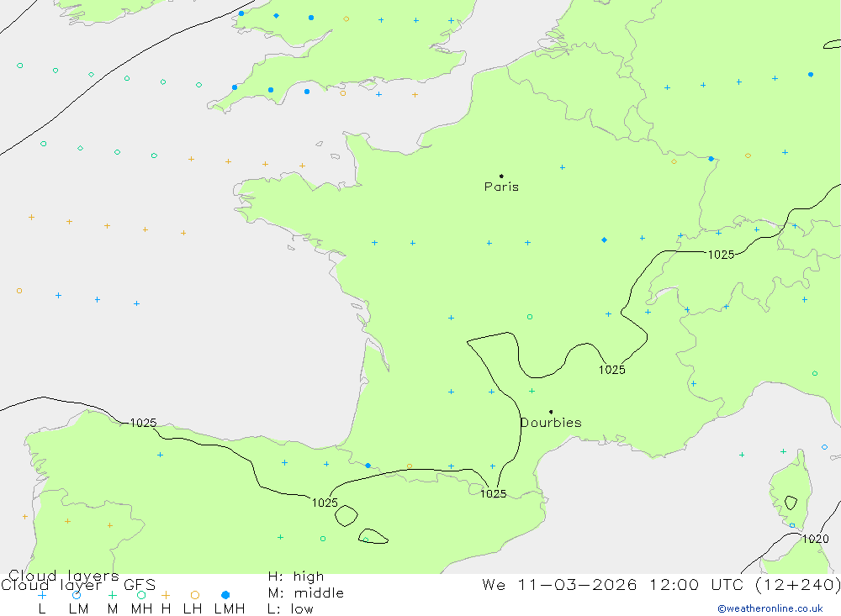Click the green plus symbol northwest of Dourbies

pos(532,391)
